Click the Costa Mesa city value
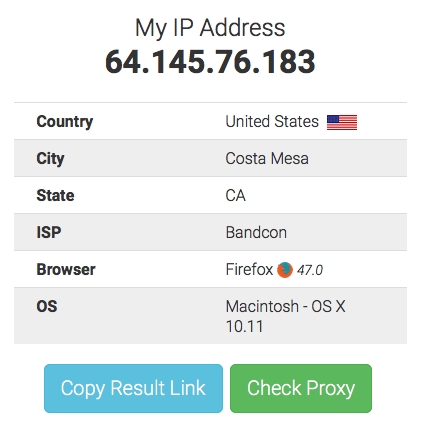 pyautogui.click(x=267, y=158)
